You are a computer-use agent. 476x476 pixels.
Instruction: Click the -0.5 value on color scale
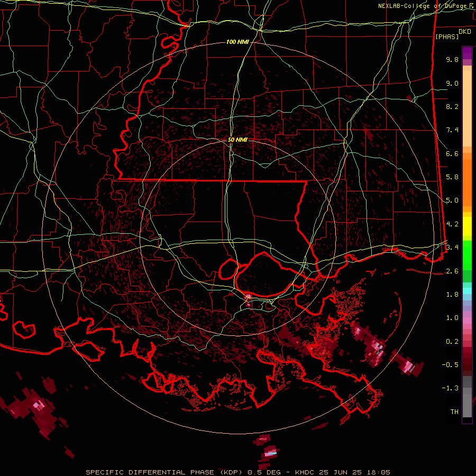pyautogui.click(x=450, y=365)
